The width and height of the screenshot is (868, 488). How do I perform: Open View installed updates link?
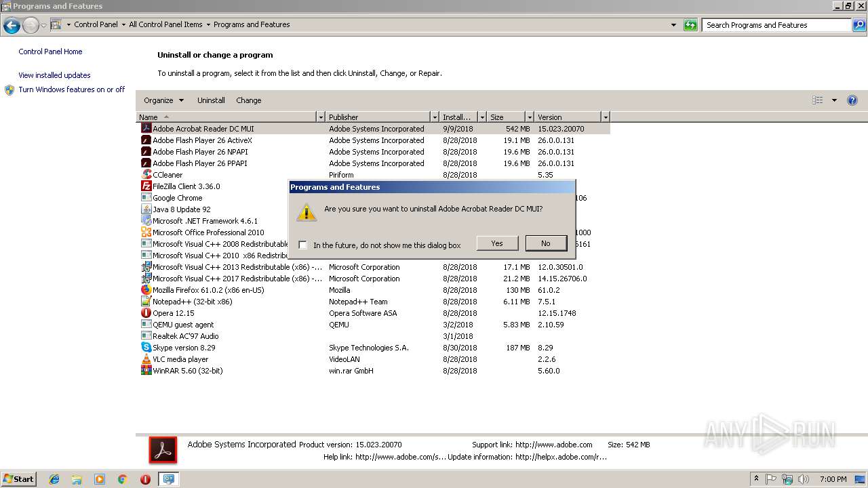coord(54,75)
